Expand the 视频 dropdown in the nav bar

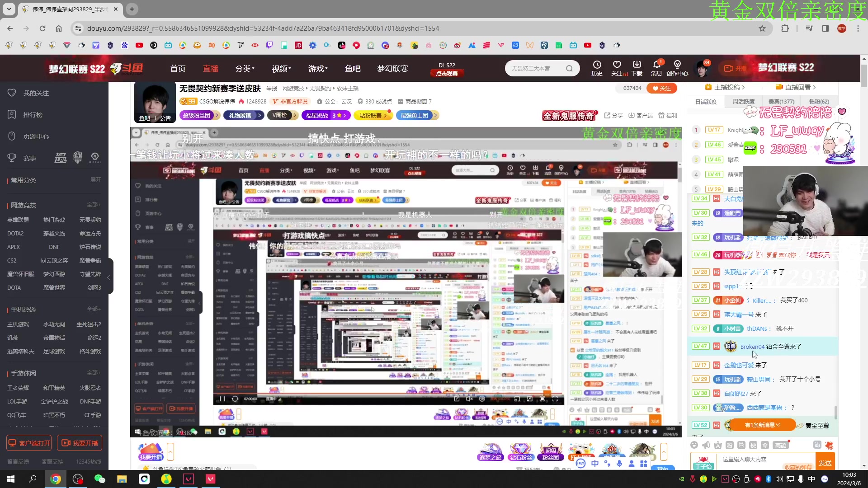281,69
